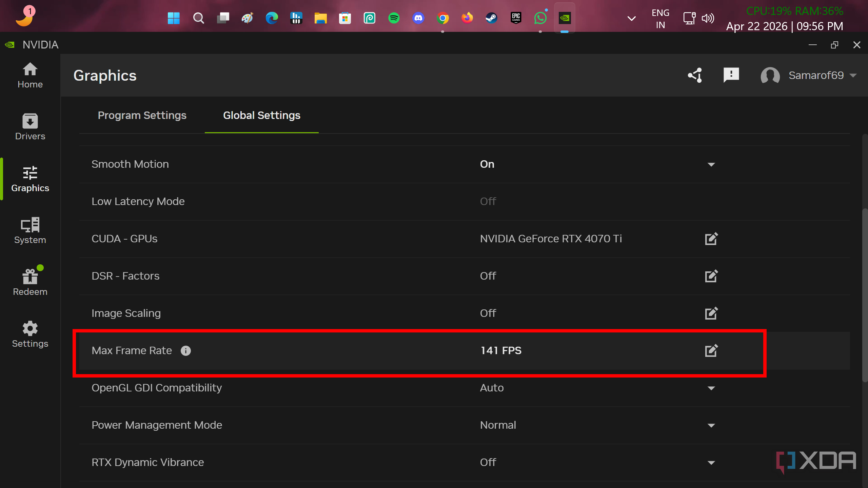Open Firefox from the taskbar
Image resolution: width=868 pixels, height=488 pixels.
point(467,18)
